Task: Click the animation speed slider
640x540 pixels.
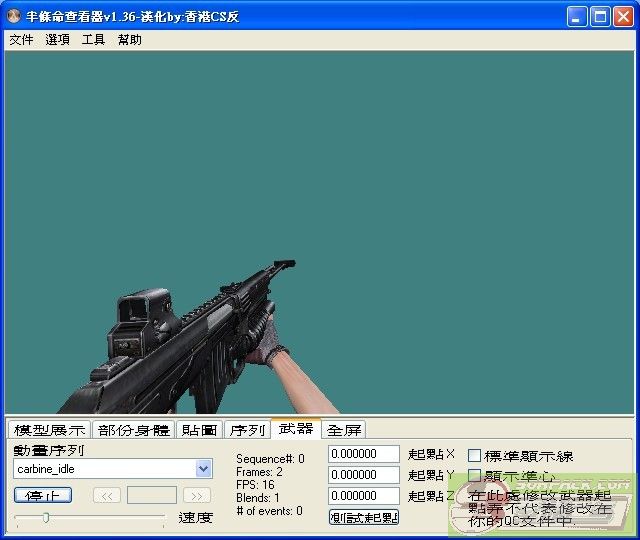Action: tap(88, 517)
